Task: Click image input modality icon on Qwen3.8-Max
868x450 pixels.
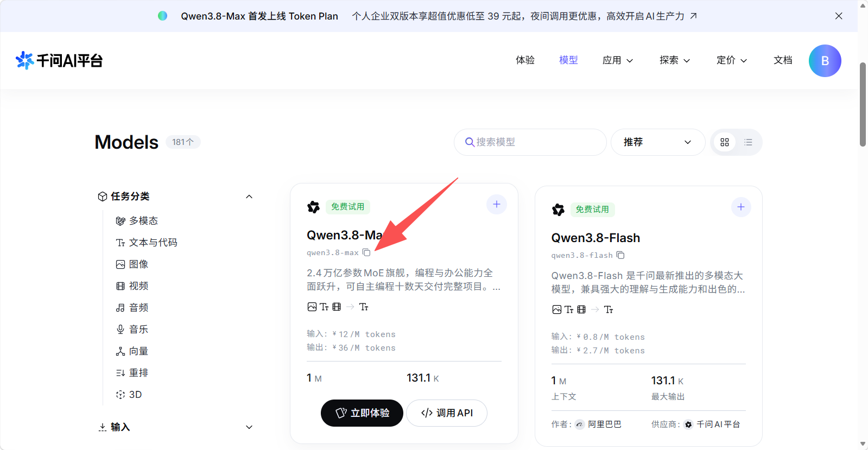Action: tap(312, 307)
